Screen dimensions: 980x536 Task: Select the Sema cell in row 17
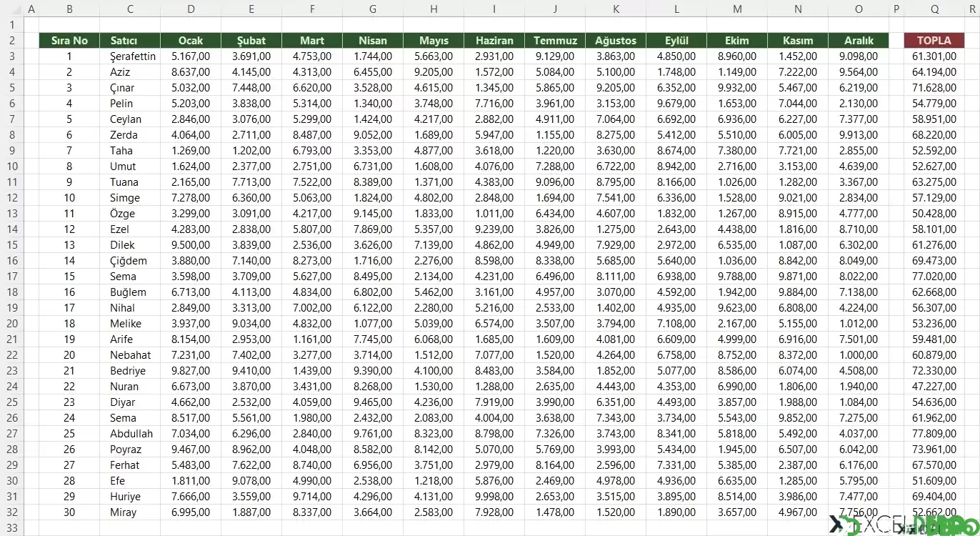click(x=130, y=277)
